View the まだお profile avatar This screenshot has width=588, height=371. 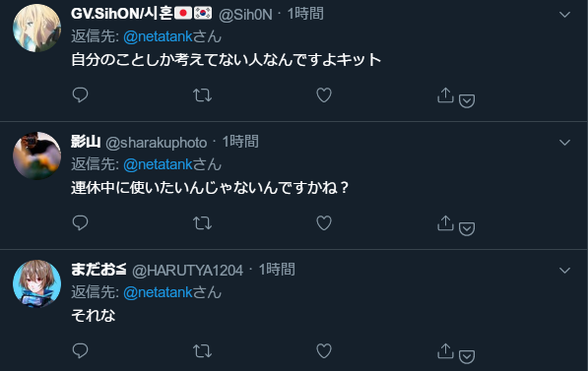(x=36, y=283)
